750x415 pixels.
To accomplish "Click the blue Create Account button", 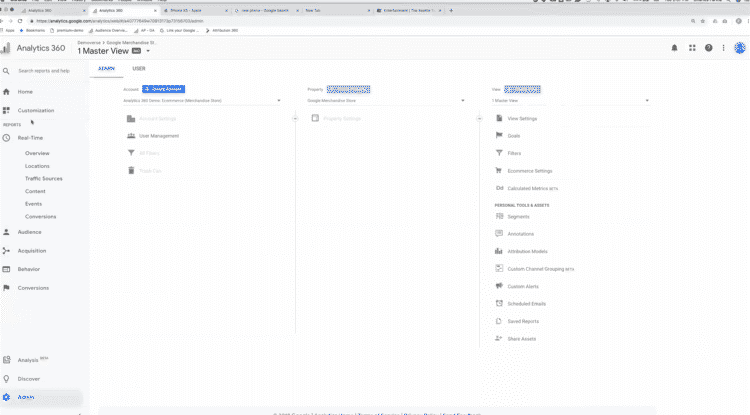I will click(x=164, y=89).
